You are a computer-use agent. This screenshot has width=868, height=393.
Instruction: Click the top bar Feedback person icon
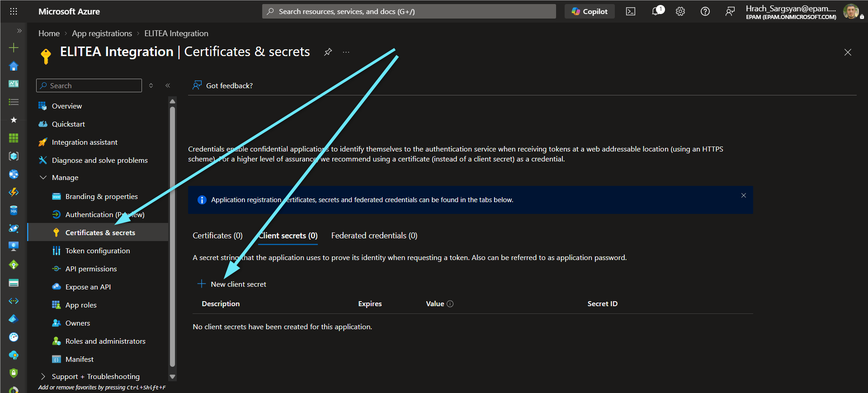coord(730,11)
